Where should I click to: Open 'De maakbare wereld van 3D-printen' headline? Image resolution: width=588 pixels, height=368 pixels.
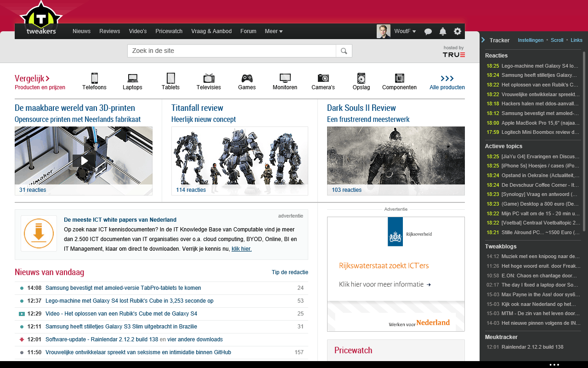click(x=75, y=108)
